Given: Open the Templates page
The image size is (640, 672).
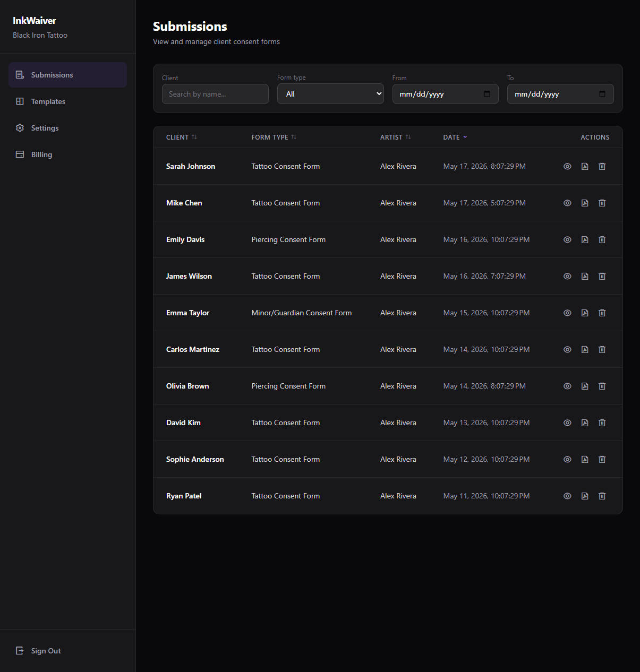Looking at the screenshot, I should pyautogui.click(x=67, y=101).
